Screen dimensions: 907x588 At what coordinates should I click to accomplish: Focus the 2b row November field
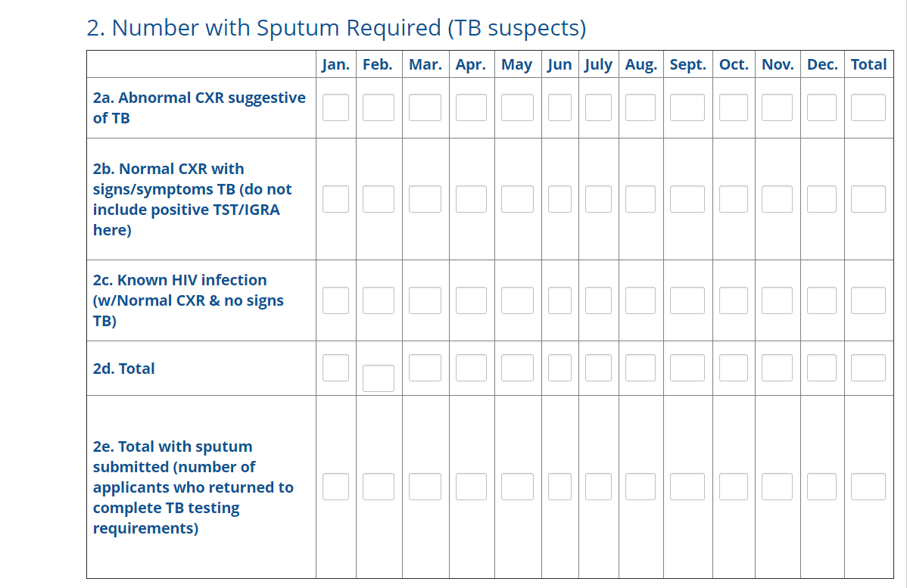pyautogui.click(x=777, y=199)
